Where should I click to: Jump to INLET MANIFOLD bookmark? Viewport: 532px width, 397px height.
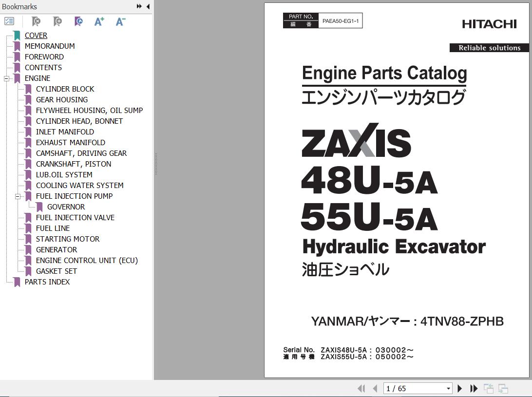[65, 132]
